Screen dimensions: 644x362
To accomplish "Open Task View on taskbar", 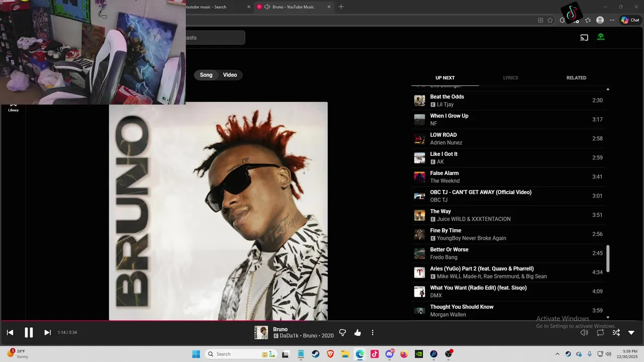I will (286, 354).
